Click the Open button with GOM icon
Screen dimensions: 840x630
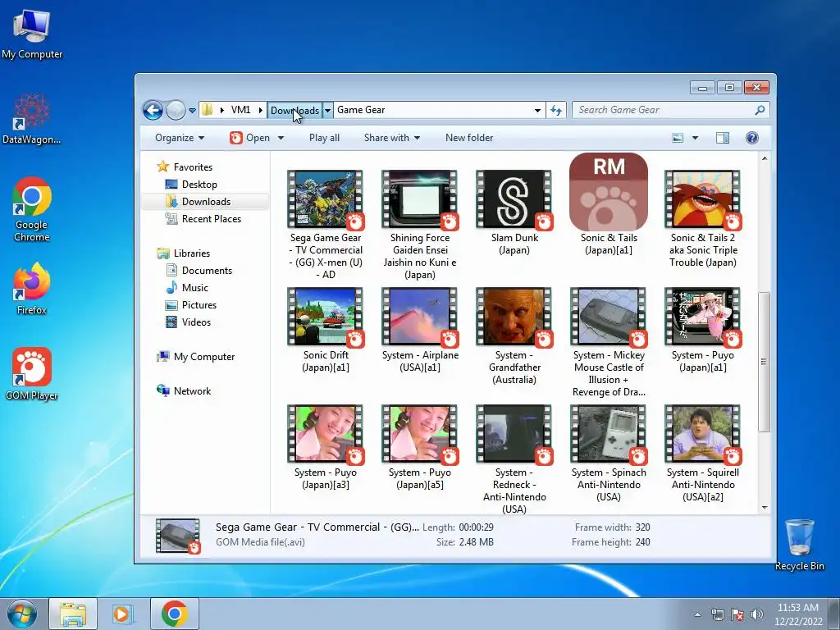click(x=249, y=138)
